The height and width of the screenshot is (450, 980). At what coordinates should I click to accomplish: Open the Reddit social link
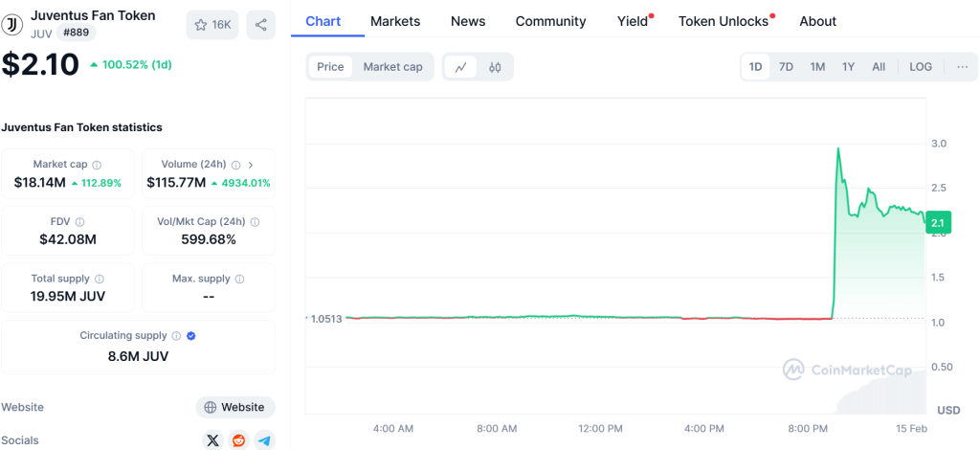tap(238, 440)
